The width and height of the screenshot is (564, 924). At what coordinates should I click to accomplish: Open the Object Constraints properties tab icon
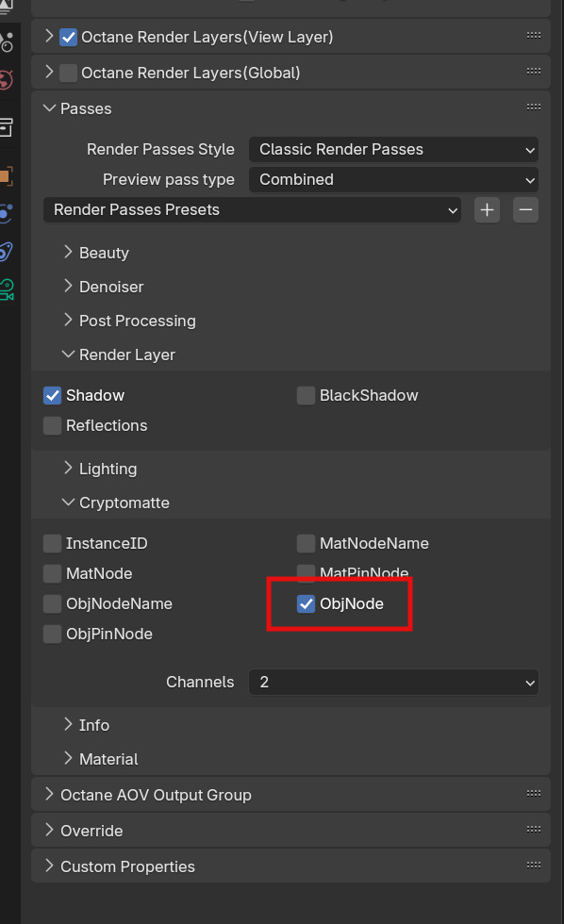[6, 252]
